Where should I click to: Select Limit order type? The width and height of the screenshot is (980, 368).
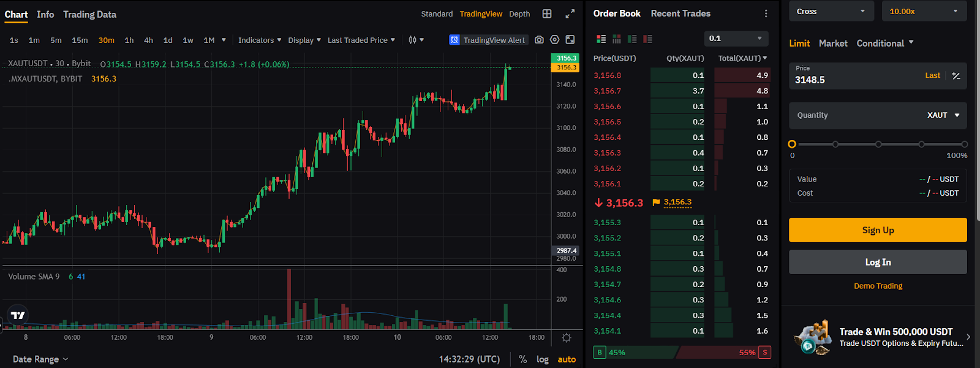799,44
